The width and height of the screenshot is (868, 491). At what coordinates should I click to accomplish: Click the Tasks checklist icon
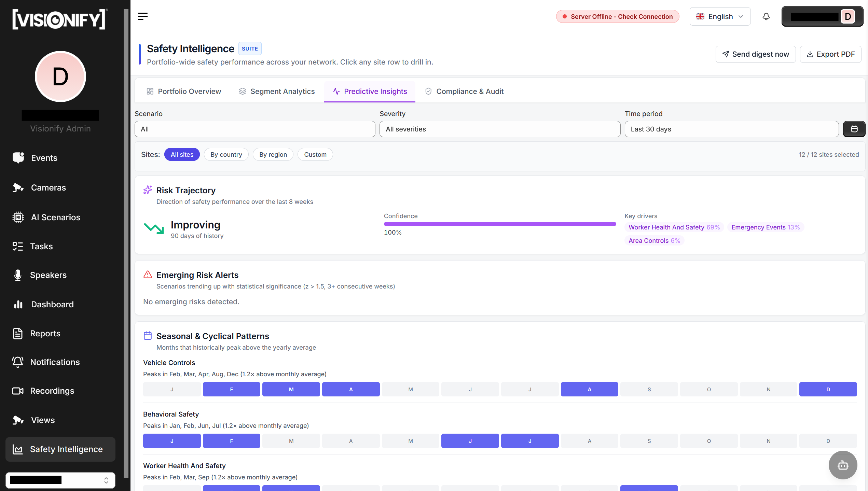[17, 246]
